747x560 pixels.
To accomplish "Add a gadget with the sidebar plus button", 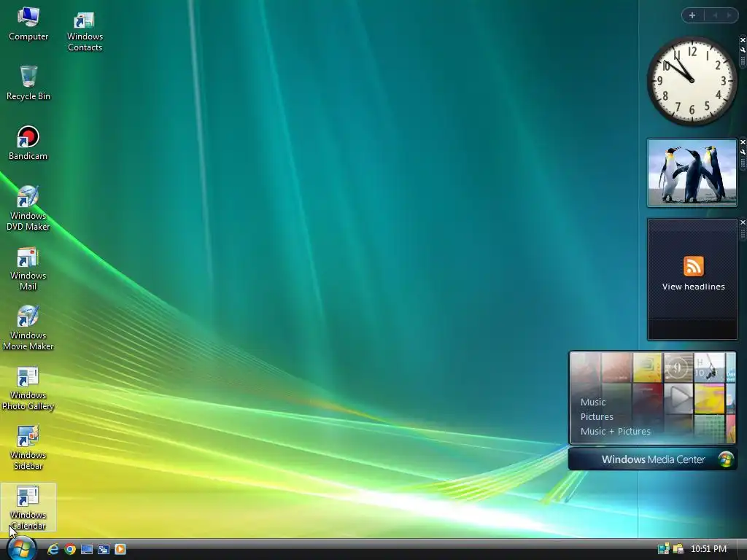I will 692,15.
